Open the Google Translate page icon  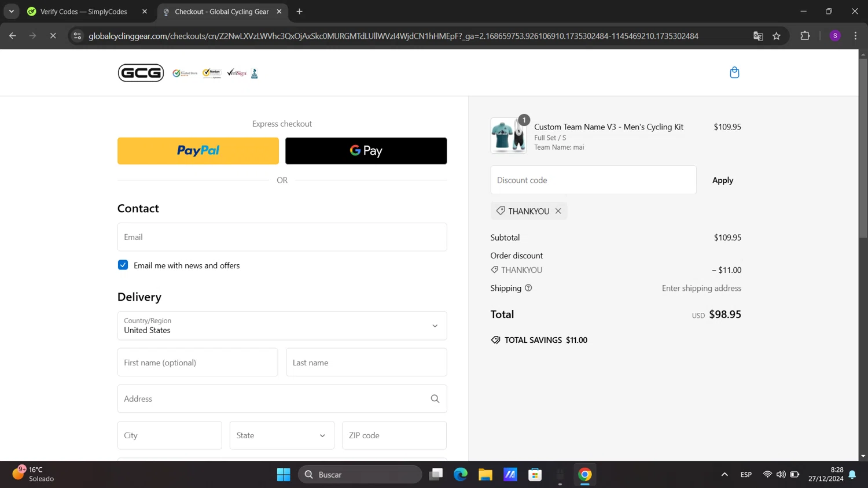tap(758, 36)
